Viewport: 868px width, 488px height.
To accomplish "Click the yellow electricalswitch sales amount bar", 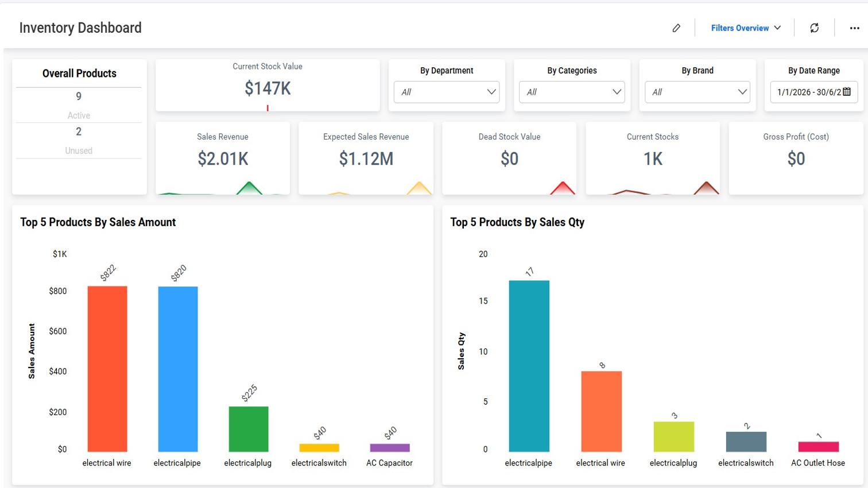I will tap(319, 448).
